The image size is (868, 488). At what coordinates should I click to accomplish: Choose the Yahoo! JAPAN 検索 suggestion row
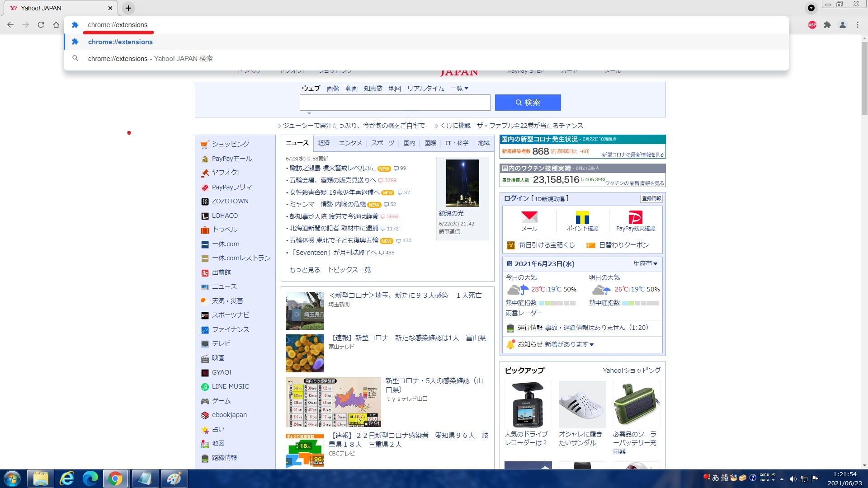pos(426,59)
